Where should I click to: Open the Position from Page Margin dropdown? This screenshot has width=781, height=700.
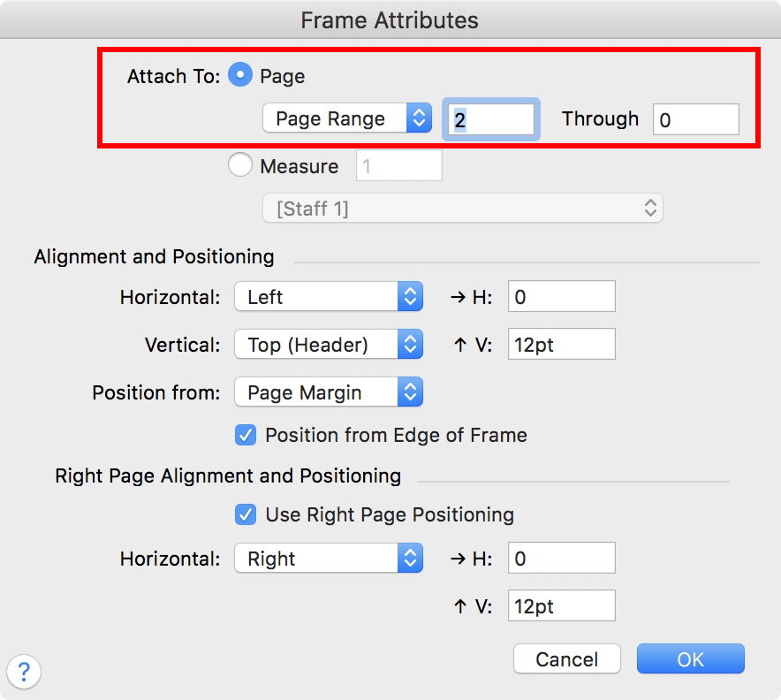point(329,392)
